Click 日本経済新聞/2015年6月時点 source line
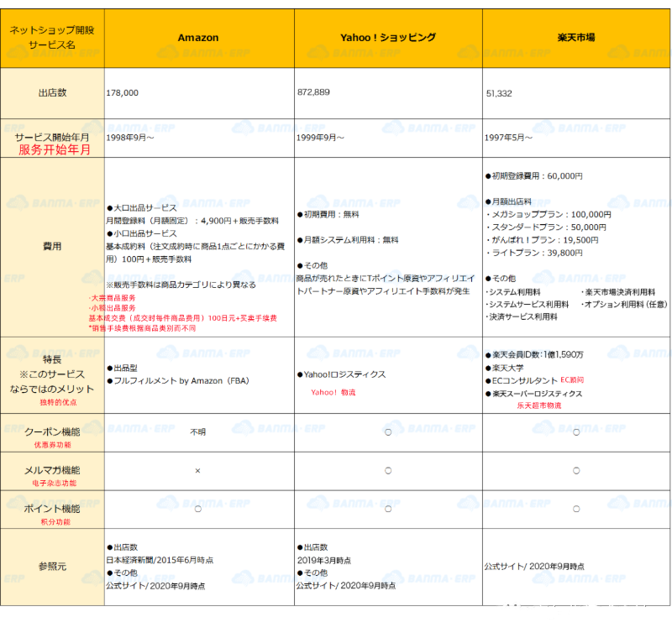This screenshot has height=643, width=672. (x=160, y=561)
